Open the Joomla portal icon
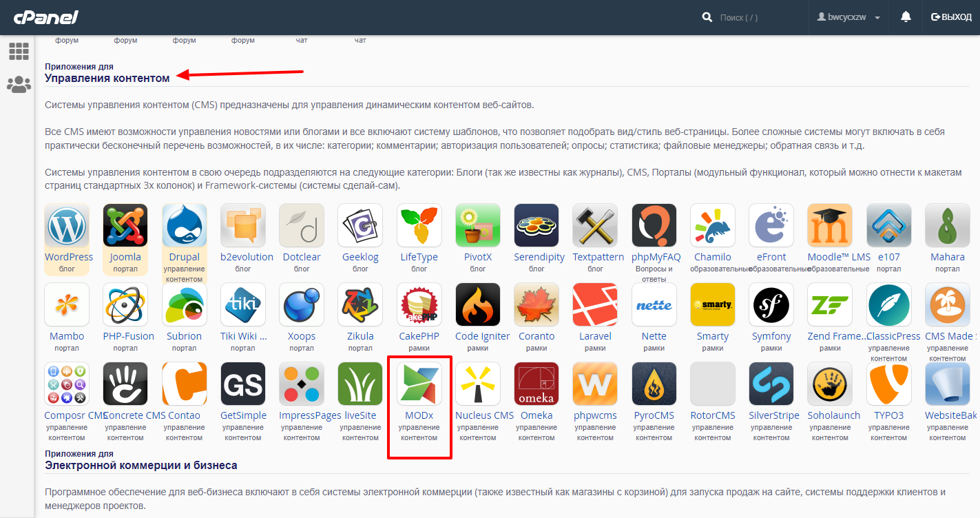Image resolution: width=980 pixels, height=518 pixels. tap(125, 226)
